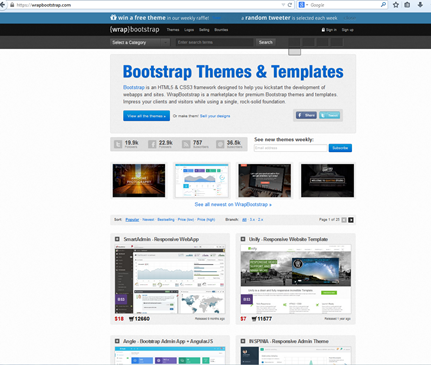Click the Twitter Tweet button
Viewport: 432px width, 366px height.
(x=330, y=115)
